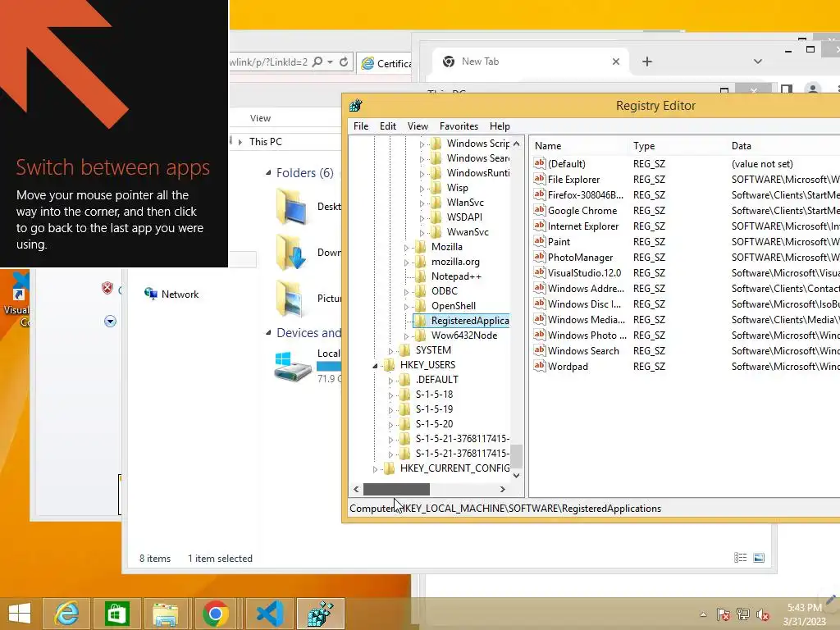Switch Explorer to details view icon

click(741, 558)
